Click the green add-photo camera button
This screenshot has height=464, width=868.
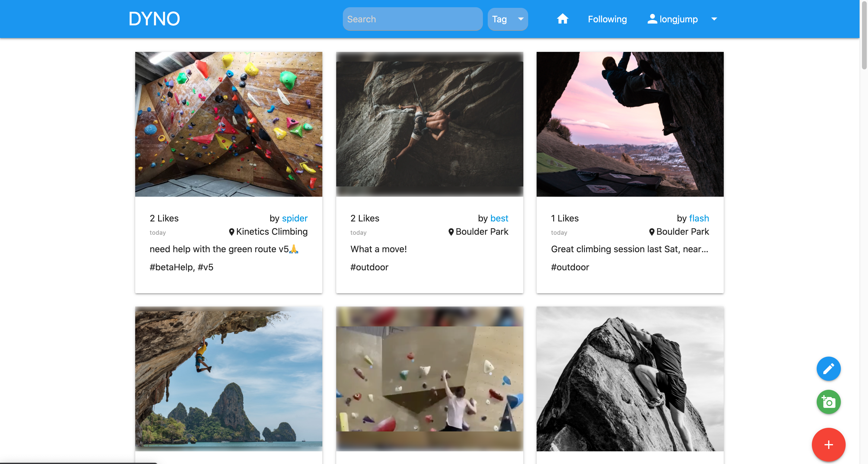click(x=828, y=402)
